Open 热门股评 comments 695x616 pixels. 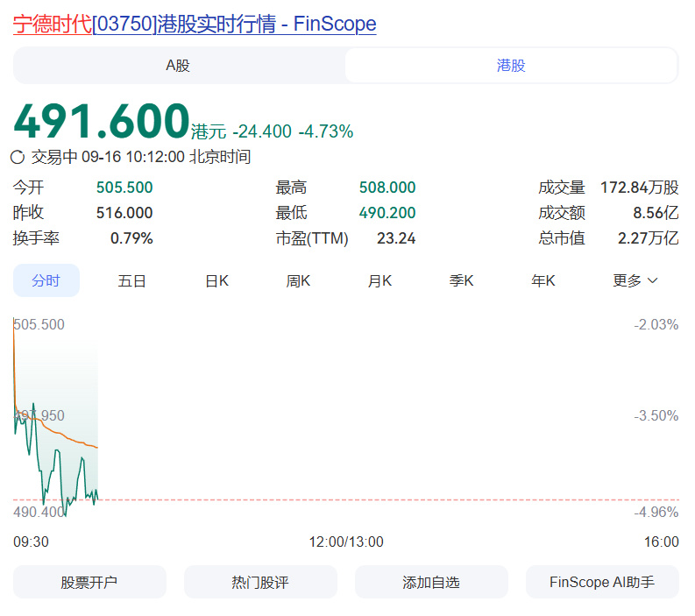[260, 582]
